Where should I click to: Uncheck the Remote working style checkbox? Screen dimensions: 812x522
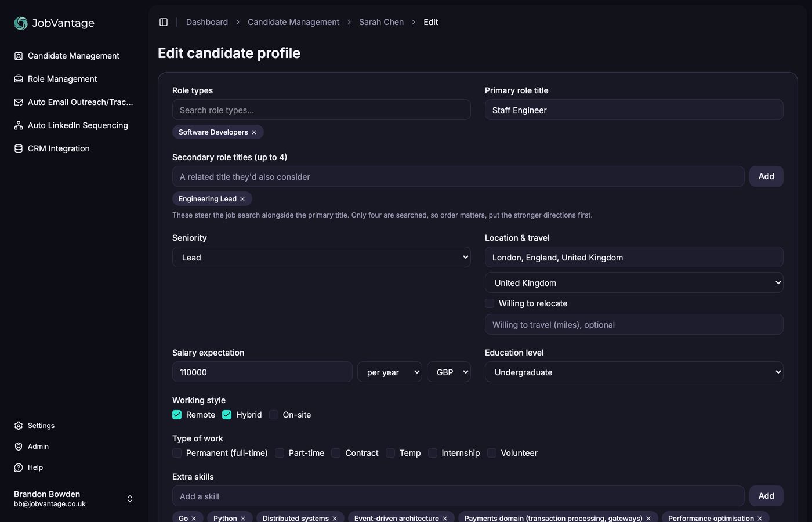pyautogui.click(x=177, y=415)
